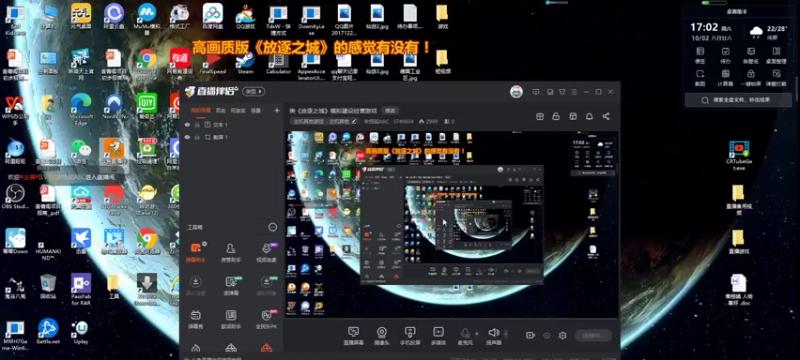The width and height of the screenshot is (800, 360).
Task: Expand microphone options arrow beside 麦克风
Action: [x=477, y=333]
